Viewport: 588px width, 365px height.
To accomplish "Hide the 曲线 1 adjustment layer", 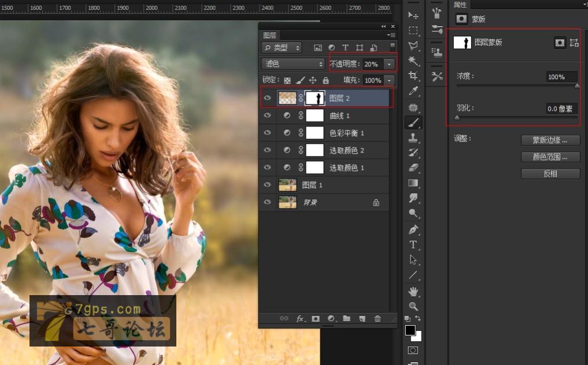I will [267, 116].
